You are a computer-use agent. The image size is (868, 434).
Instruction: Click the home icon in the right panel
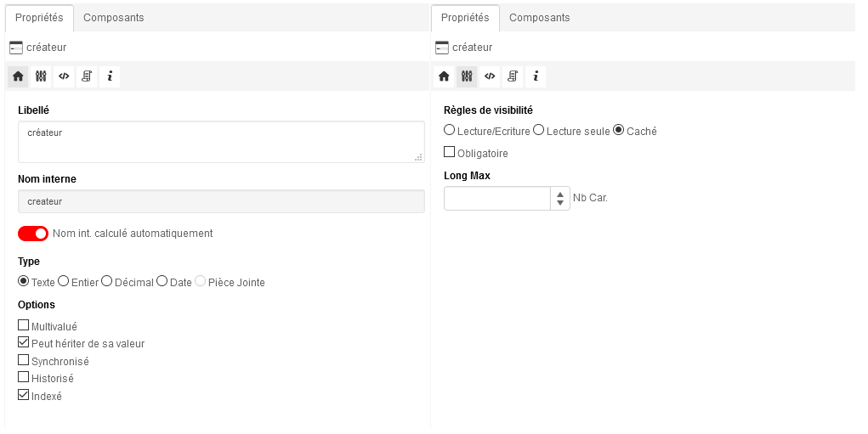tap(444, 76)
